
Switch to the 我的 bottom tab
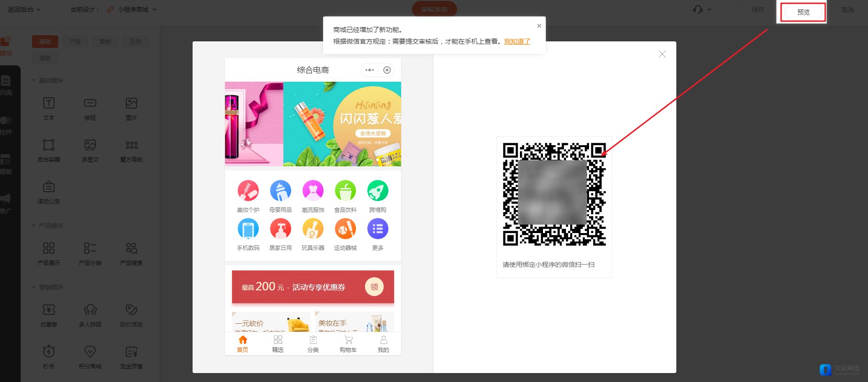[383, 344]
